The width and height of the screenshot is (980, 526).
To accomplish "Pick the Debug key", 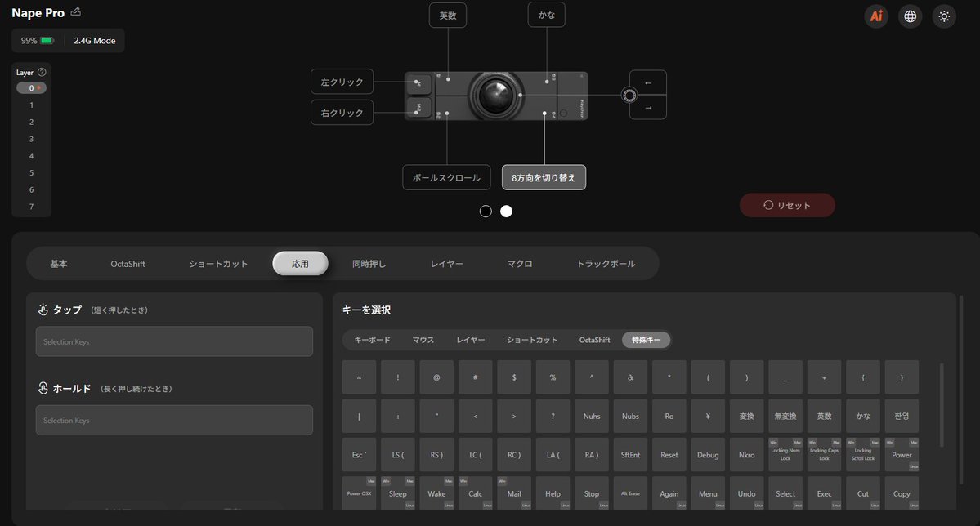I will tap(708, 455).
